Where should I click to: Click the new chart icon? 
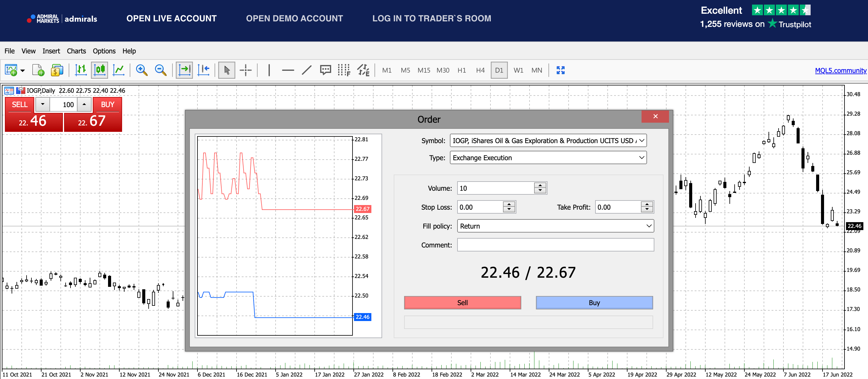pyautogui.click(x=11, y=70)
